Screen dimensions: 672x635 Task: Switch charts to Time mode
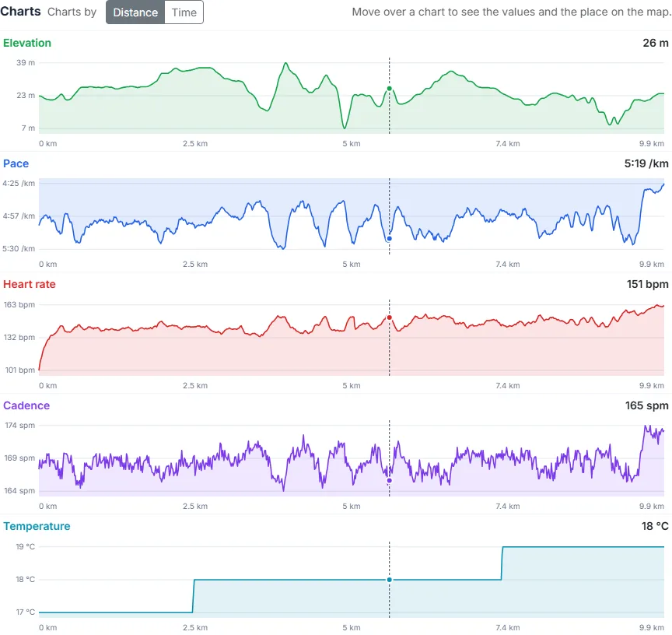(184, 12)
